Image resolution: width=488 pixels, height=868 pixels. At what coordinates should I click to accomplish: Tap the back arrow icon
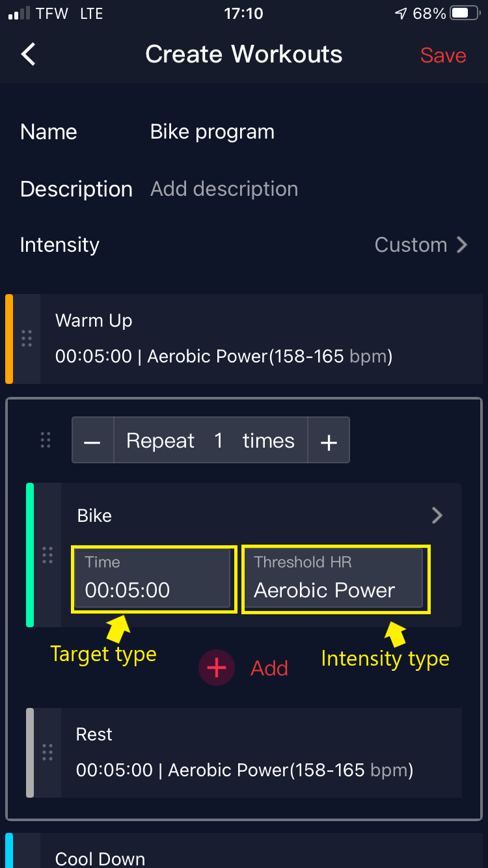click(x=29, y=54)
